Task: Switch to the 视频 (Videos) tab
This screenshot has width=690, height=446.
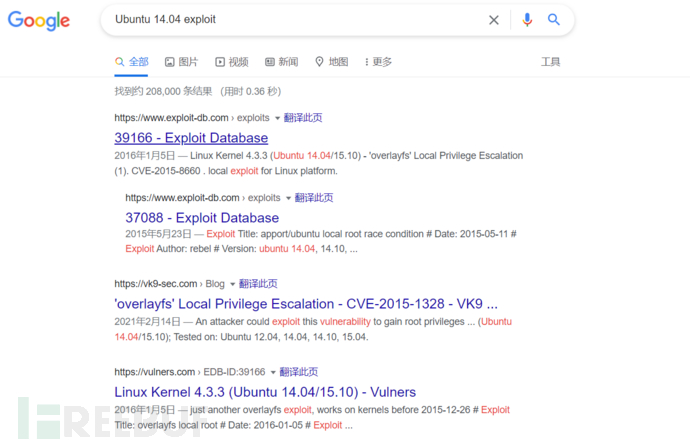Action: click(231, 62)
